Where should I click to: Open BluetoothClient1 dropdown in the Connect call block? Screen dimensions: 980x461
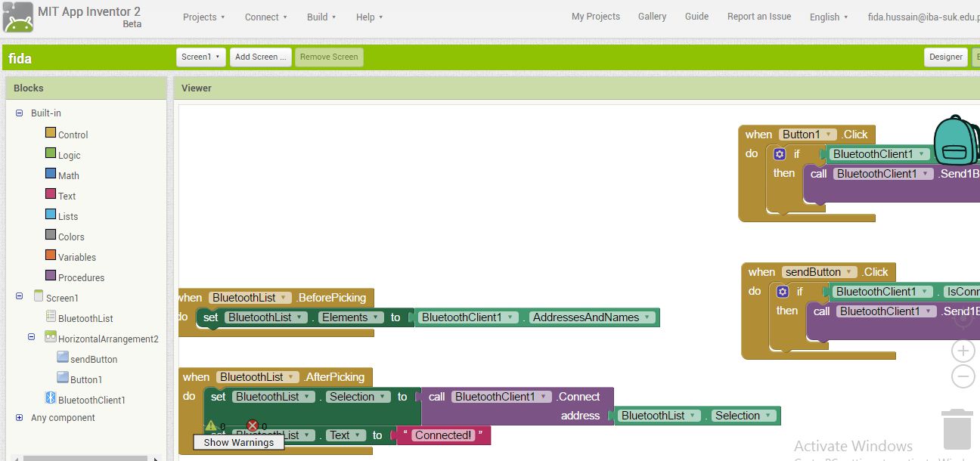point(501,397)
